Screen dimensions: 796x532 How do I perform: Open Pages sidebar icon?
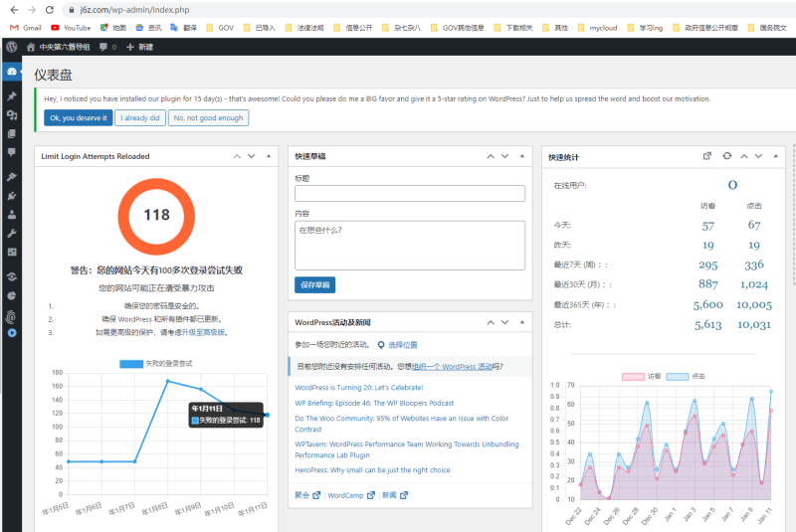click(x=12, y=133)
